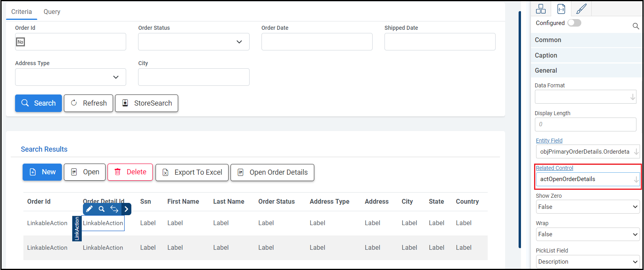Click the Address Type column header in grid
This screenshot has height=270, width=644.
tap(329, 201)
